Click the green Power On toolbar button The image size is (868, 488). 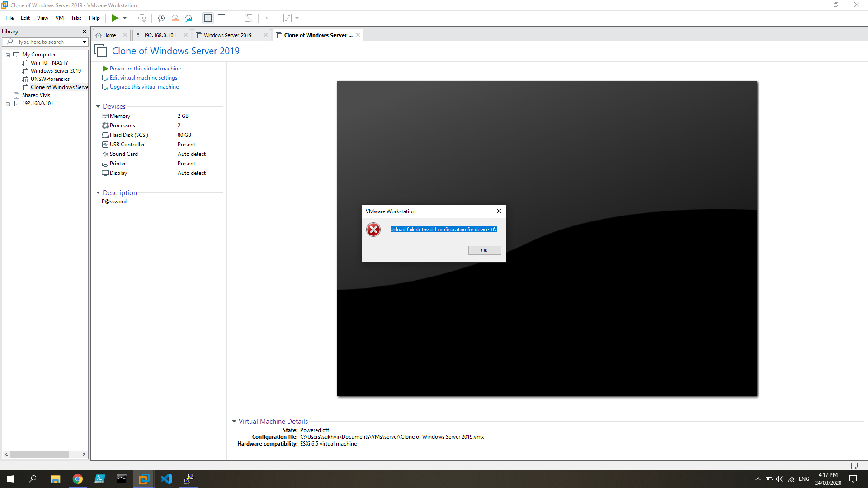pyautogui.click(x=115, y=18)
